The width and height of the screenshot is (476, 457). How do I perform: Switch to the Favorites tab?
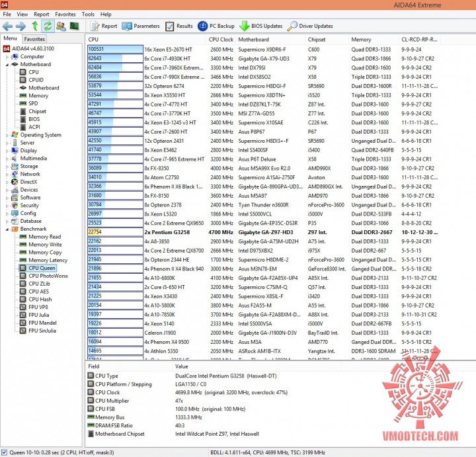pyautogui.click(x=34, y=39)
